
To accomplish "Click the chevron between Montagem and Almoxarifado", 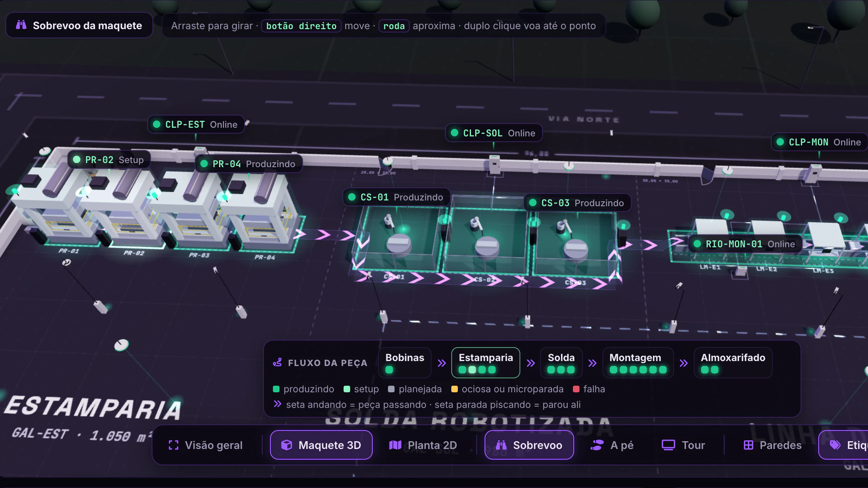I will point(683,363).
